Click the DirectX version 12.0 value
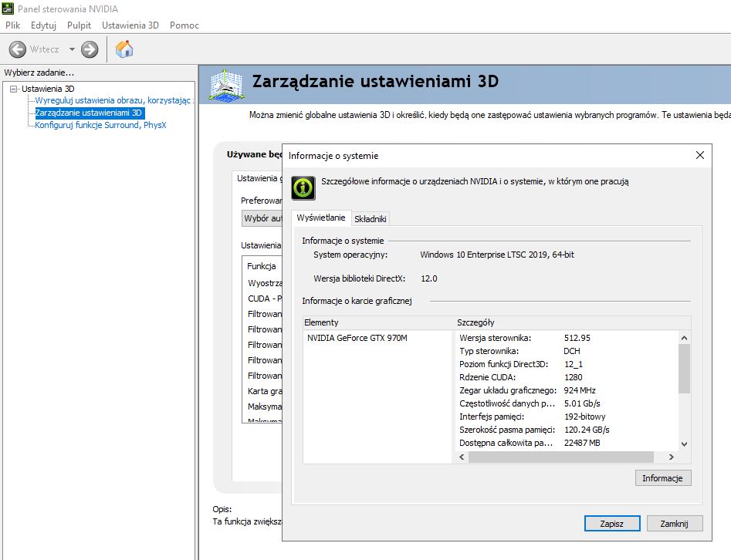Viewport: 731px width, 560px height. (x=429, y=278)
